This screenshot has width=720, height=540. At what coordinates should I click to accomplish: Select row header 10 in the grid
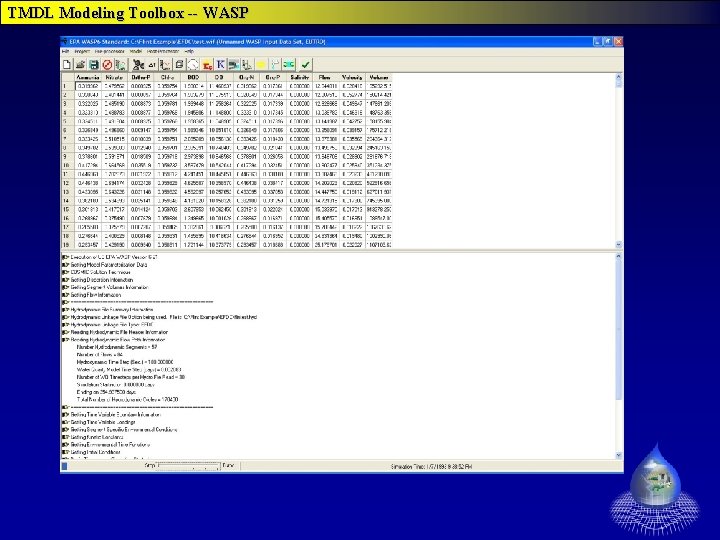[x=68, y=165]
